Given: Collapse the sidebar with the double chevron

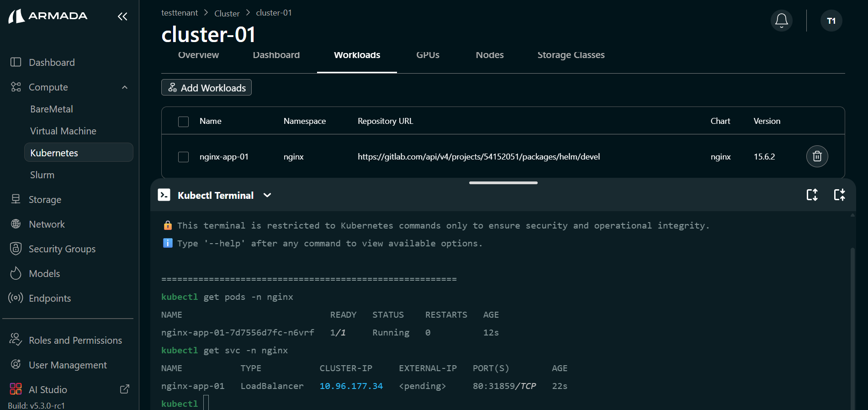Looking at the screenshot, I should coord(122,16).
